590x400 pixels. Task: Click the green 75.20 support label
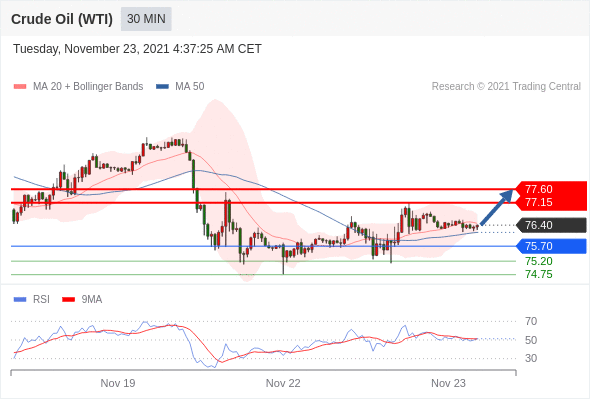pos(539,261)
